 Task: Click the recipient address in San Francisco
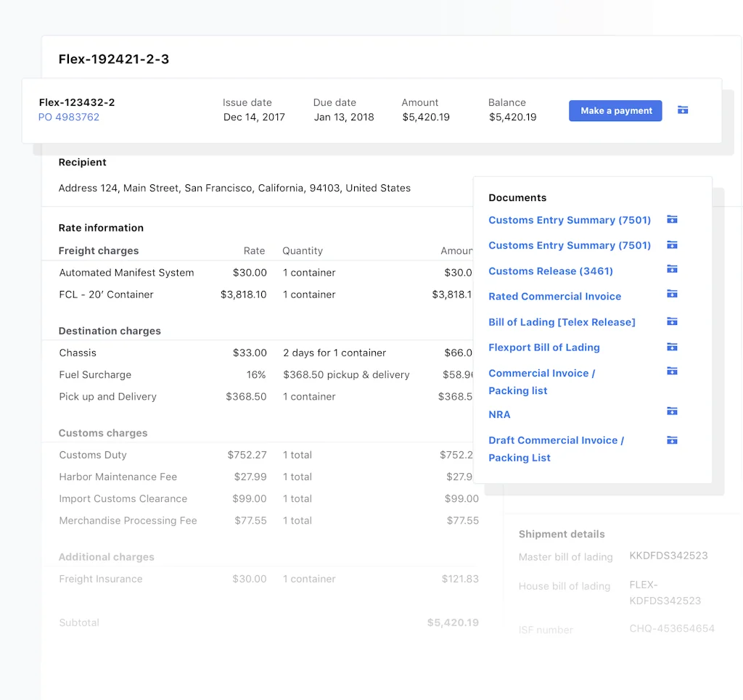(x=234, y=187)
